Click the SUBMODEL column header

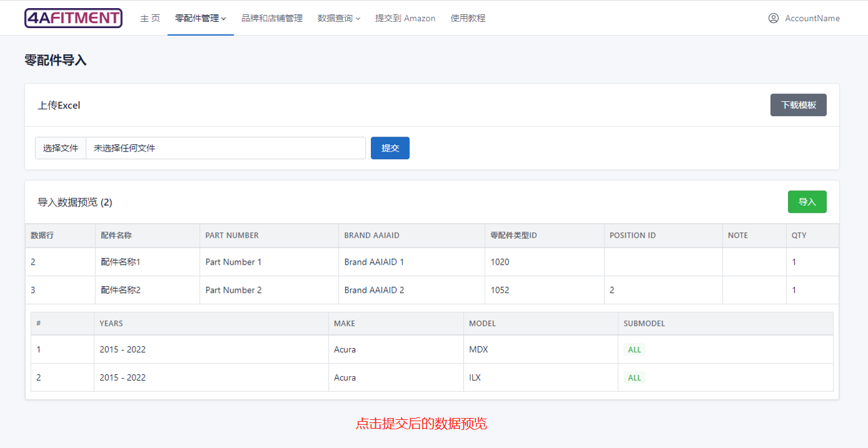pyautogui.click(x=644, y=323)
